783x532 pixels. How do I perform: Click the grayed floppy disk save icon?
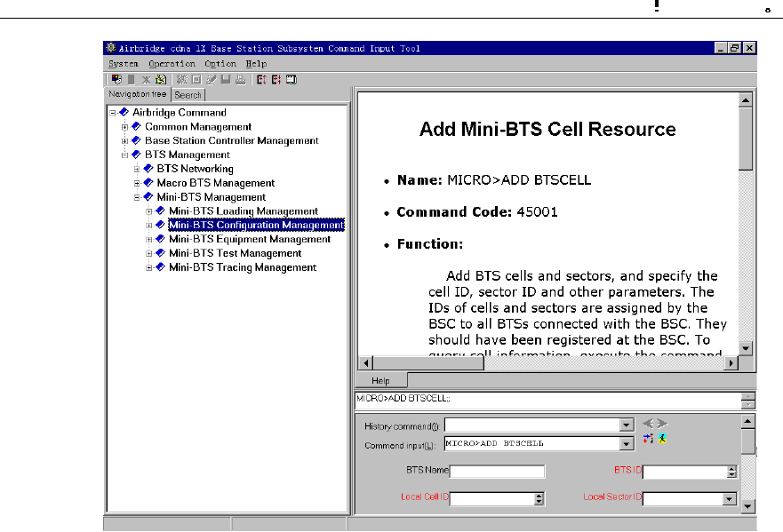click(226, 79)
